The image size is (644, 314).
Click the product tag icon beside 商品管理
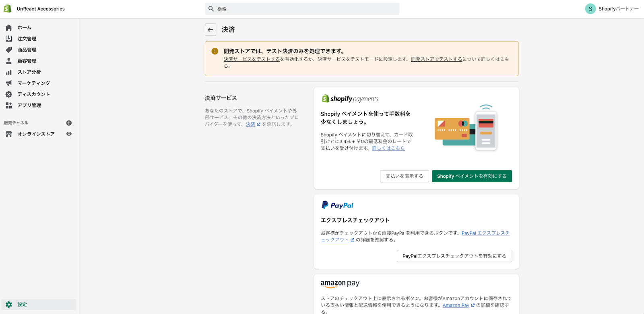pyautogui.click(x=9, y=50)
